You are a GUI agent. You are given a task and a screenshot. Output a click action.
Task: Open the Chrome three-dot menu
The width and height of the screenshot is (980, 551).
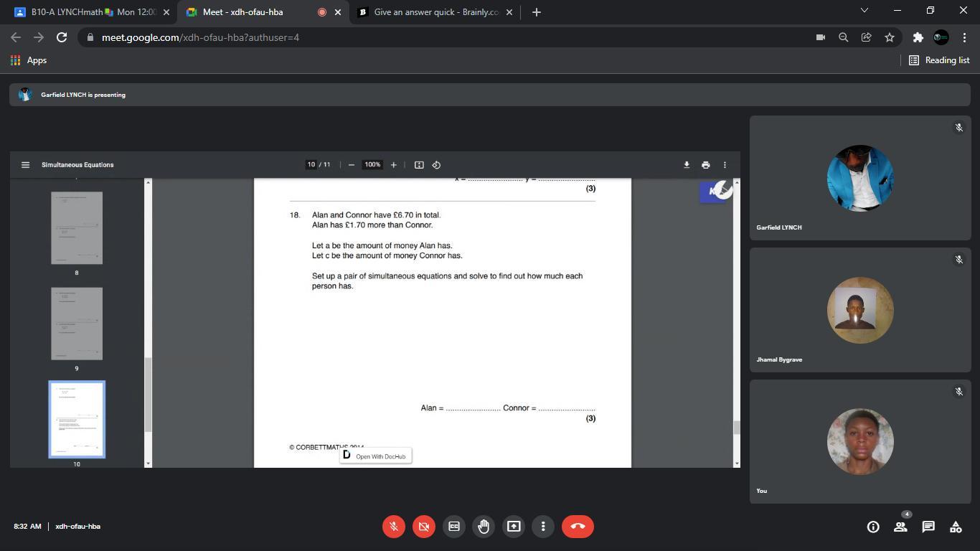tap(964, 37)
